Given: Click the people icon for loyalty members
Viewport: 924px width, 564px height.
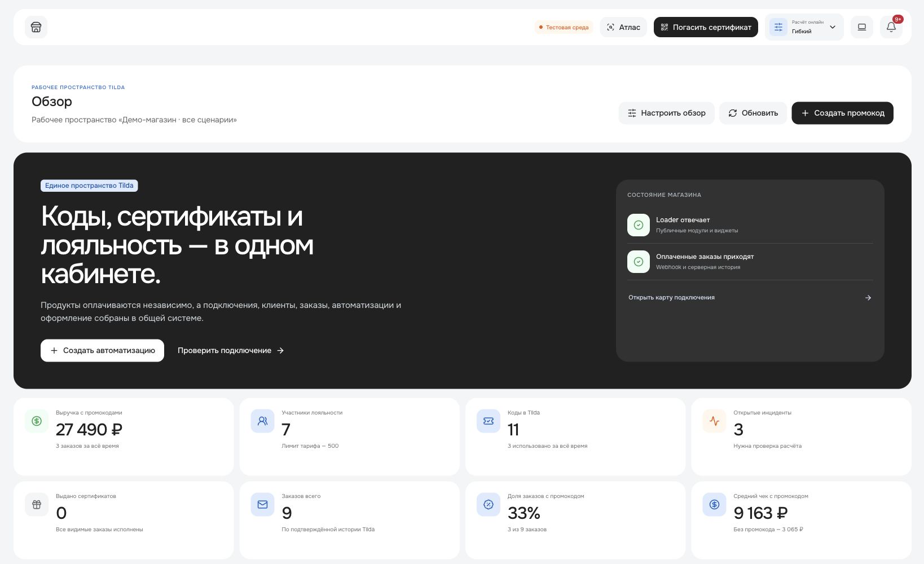Looking at the screenshot, I should coord(262,421).
